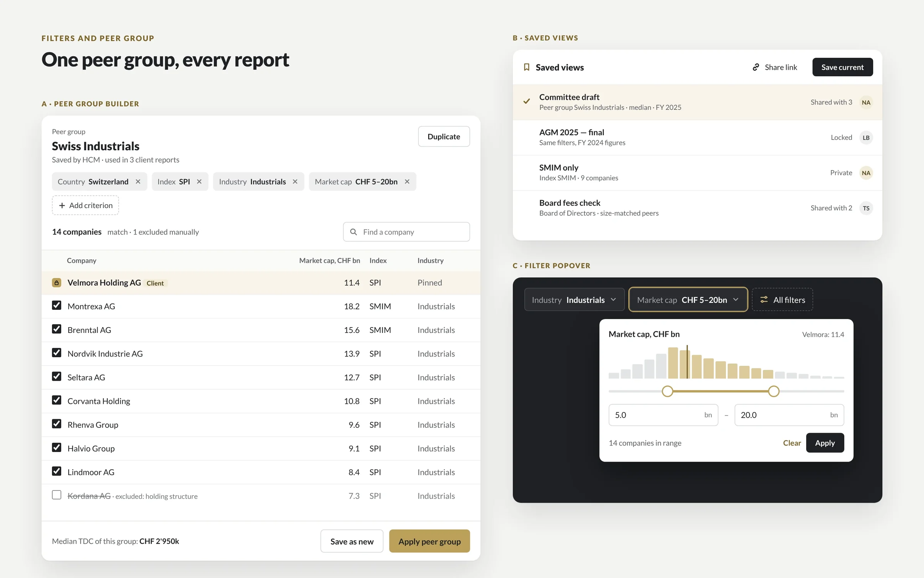Click the 18.2 market cap value
The width and height of the screenshot is (924, 578).
coord(352,306)
